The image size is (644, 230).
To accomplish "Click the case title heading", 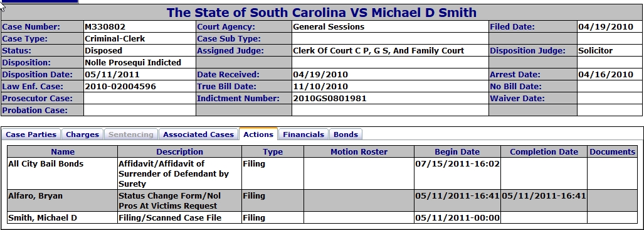I will [322, 13].
